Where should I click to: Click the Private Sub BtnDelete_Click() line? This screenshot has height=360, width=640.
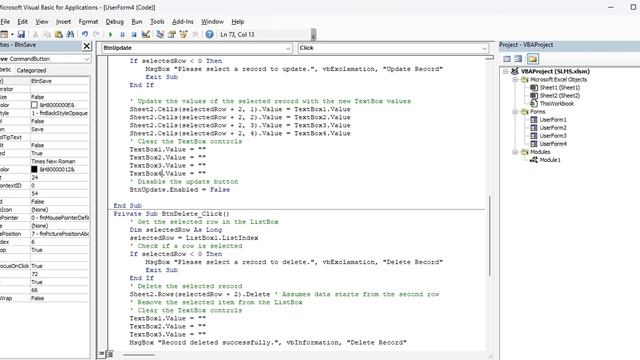171,214
